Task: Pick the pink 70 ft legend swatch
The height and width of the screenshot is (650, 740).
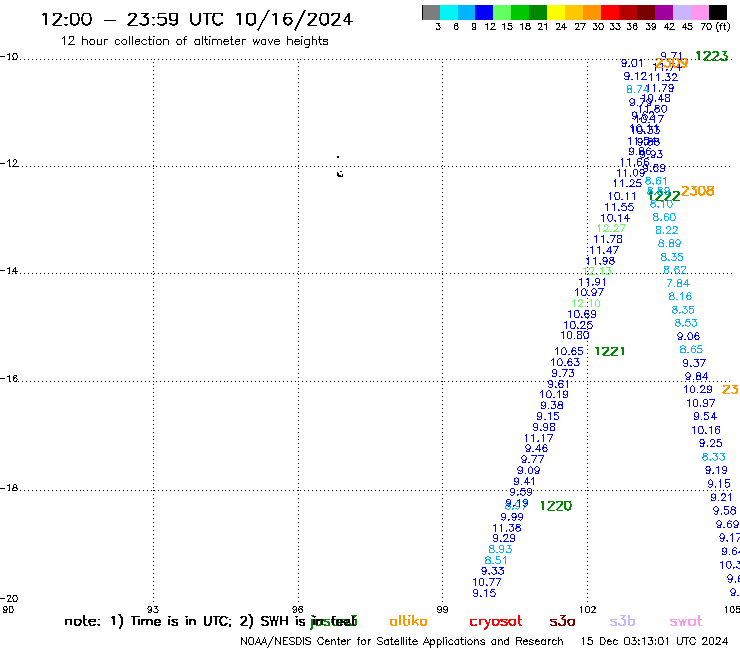Action: pyautogui.click(x=700, y=12)
